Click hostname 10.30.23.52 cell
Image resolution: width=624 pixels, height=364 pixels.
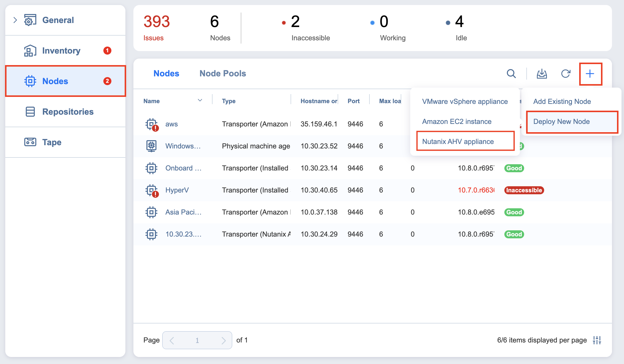pyautogui.click(x=319, y=146)
